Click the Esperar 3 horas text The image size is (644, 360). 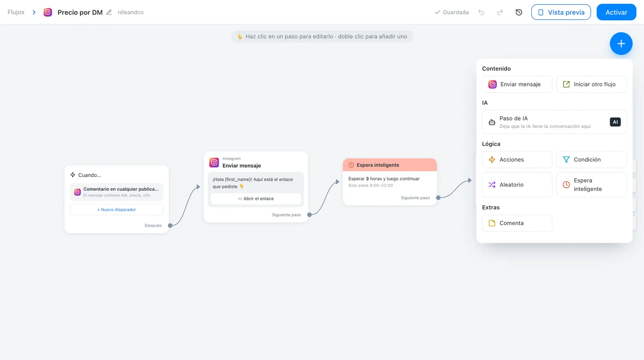tap(384, 179)
